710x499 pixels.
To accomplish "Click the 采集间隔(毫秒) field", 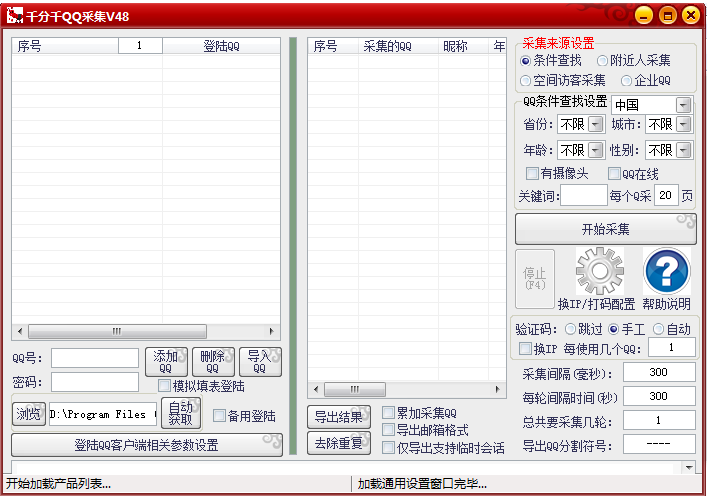I will point(659,372).
